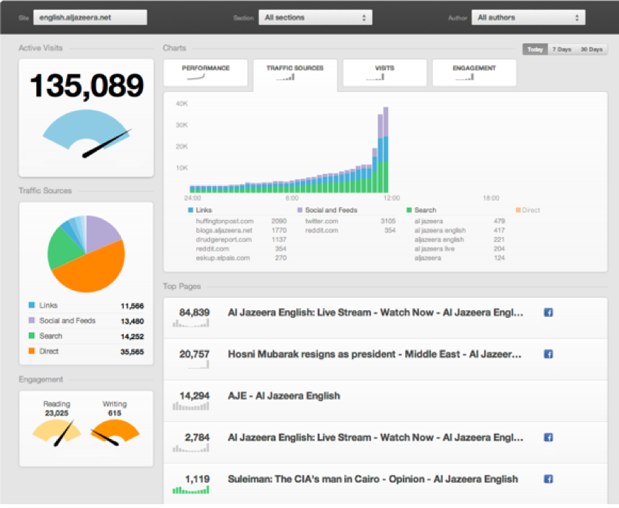Open sparkline under 14,294 visits

click(191, 406)
